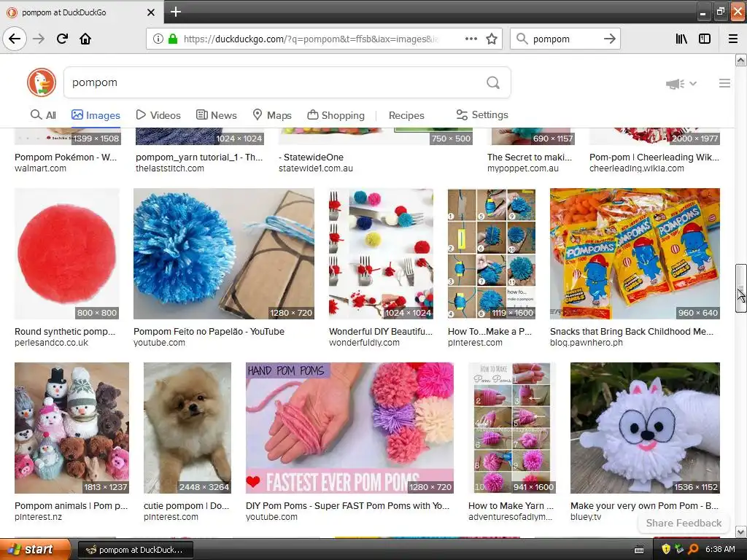Viewport: 747px width, 560px height.
Task: Click the scrollbar down arrow
Action: coord(740,532)
